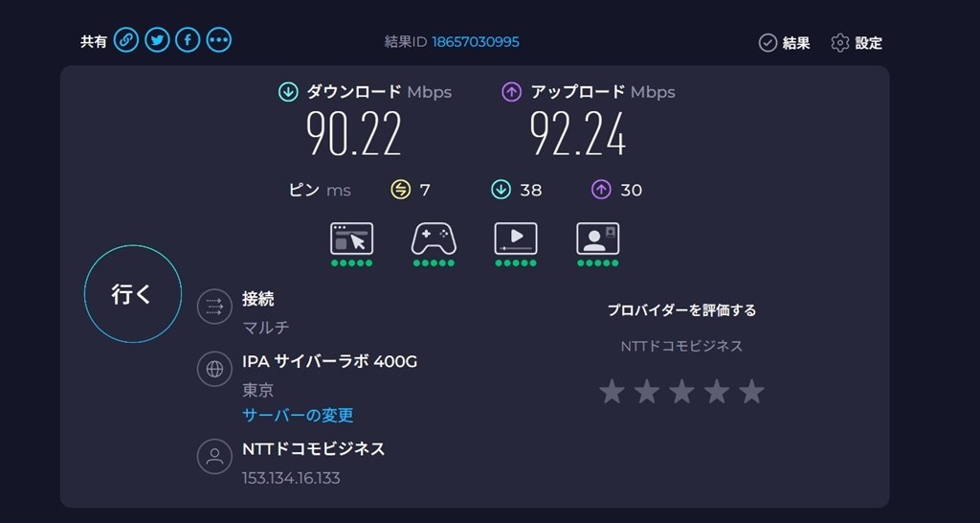Share result on Facebook
The width and height of the screenshot is (980, 523).
[188, 40]
